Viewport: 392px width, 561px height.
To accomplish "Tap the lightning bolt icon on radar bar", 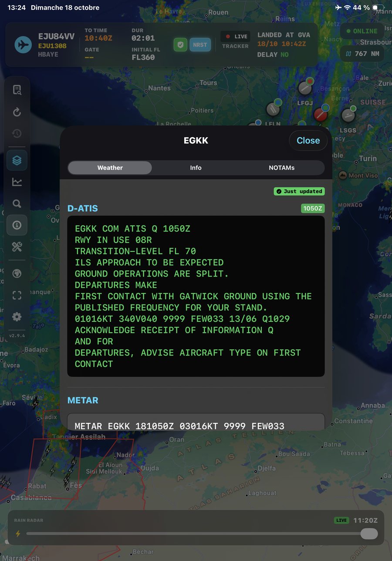I will pos(18,534).
